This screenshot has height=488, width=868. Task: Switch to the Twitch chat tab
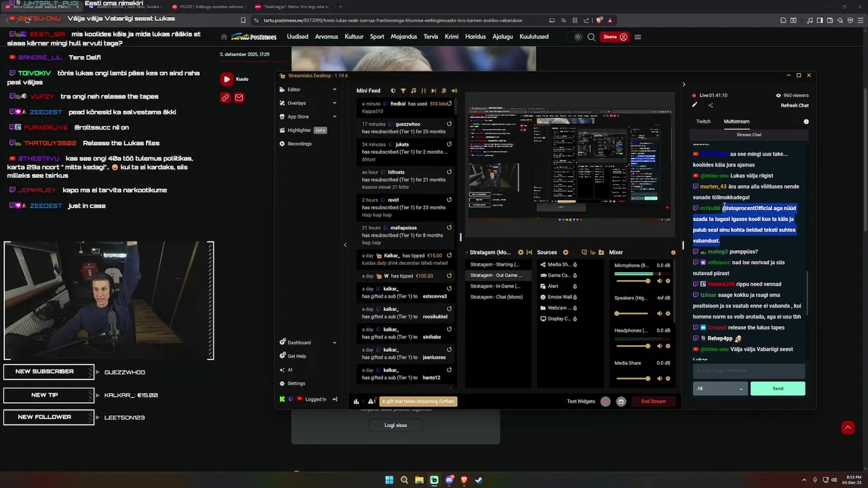click(x=703, y=121)
